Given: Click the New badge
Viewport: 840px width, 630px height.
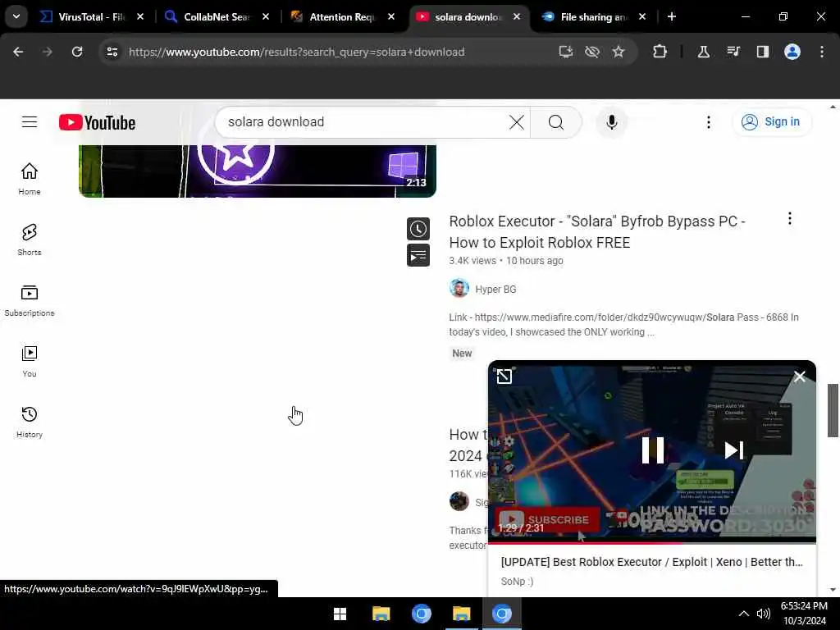Looking at the screenshot, I should click(x=462, y=353).
